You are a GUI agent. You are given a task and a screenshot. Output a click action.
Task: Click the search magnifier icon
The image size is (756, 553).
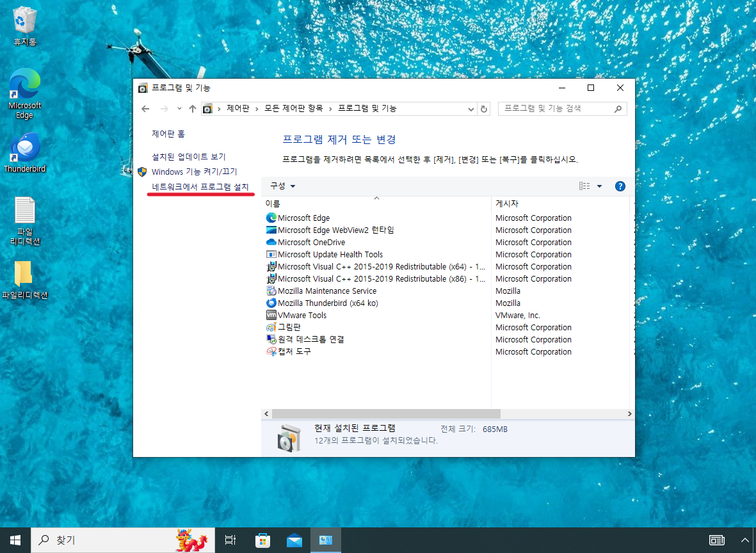[x=618, y=109]
